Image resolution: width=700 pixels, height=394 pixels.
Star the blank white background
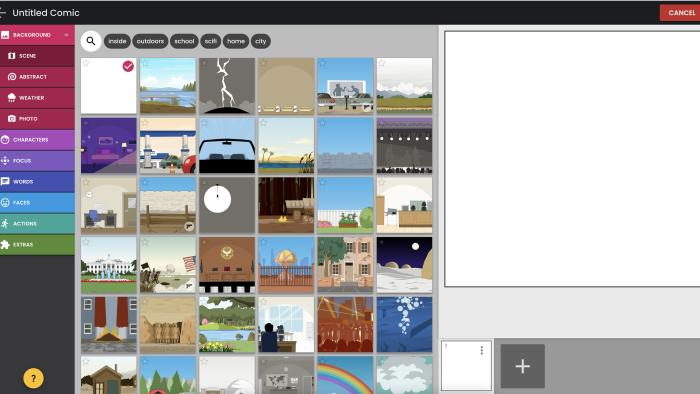pos(86,63)
